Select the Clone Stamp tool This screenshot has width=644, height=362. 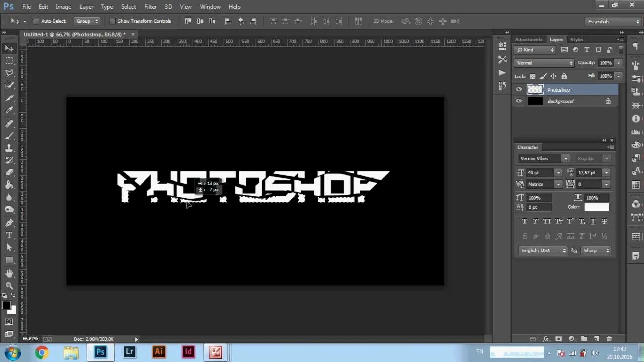tap(9, 148)
